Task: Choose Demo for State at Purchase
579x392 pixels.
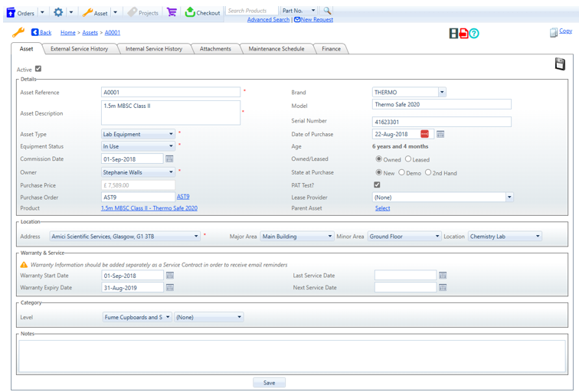Action: click(401, 172)
